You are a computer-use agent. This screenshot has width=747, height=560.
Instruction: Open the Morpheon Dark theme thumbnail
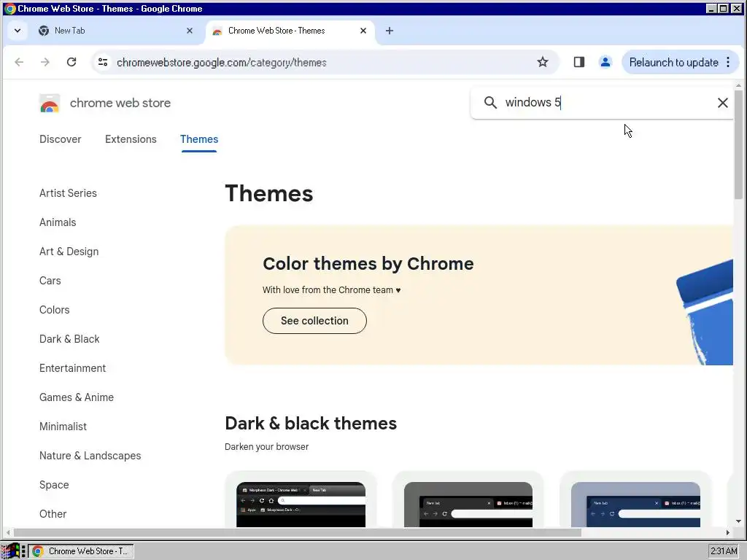(x=301, y=505)
